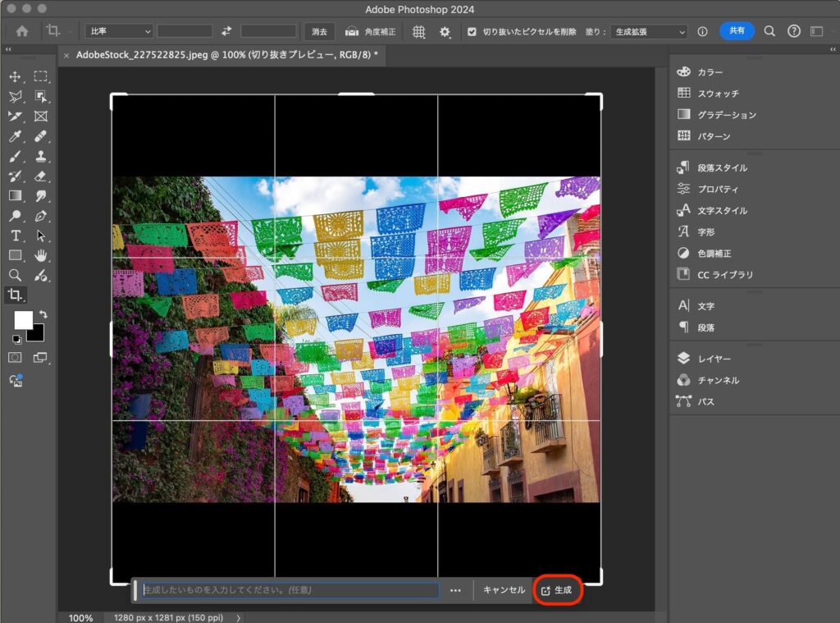
Task: Click the white foreground color swatch
Action: click(23, 320)
